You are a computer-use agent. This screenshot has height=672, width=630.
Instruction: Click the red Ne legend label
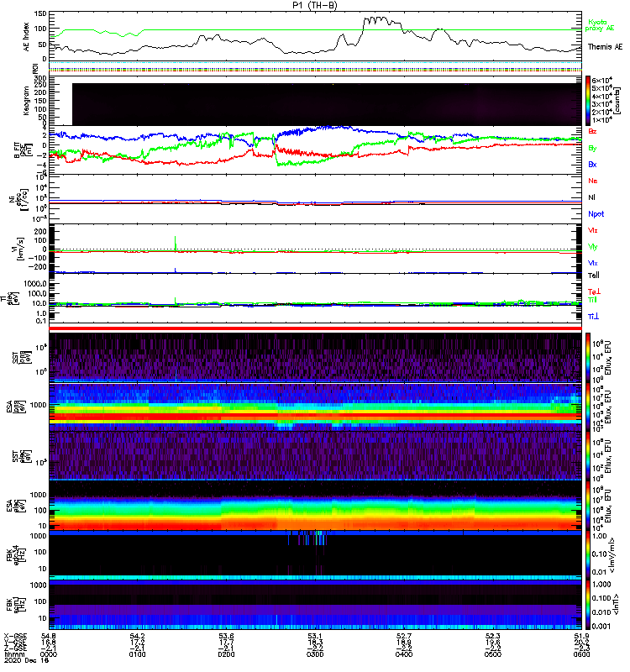tap(593, 181)
